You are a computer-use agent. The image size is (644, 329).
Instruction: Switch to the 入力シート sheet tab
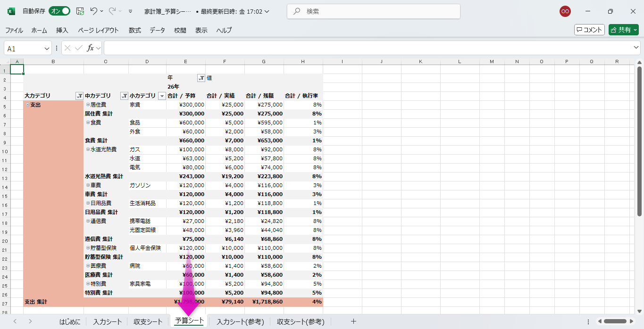107,321
